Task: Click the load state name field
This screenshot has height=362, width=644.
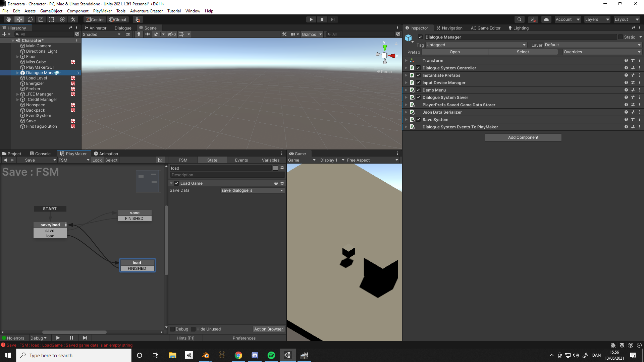Action: point(221,168)
